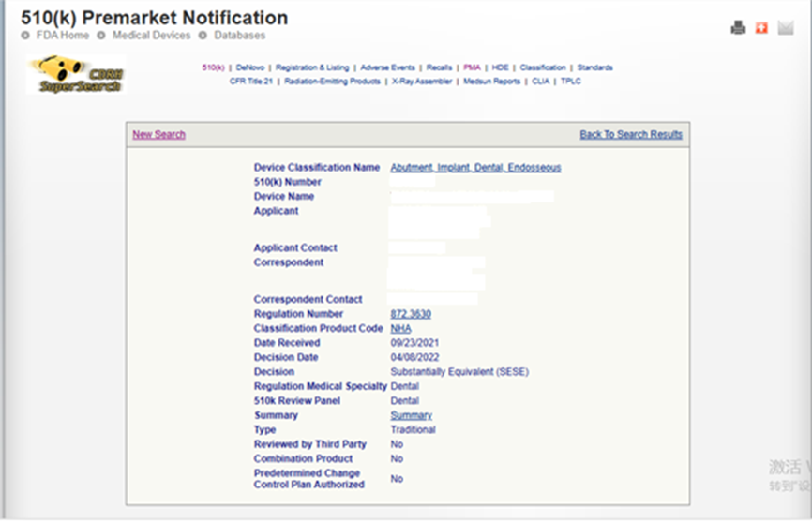Go to FDA Home breadcrumb
The image size is (812, 523).
[62, 36]
